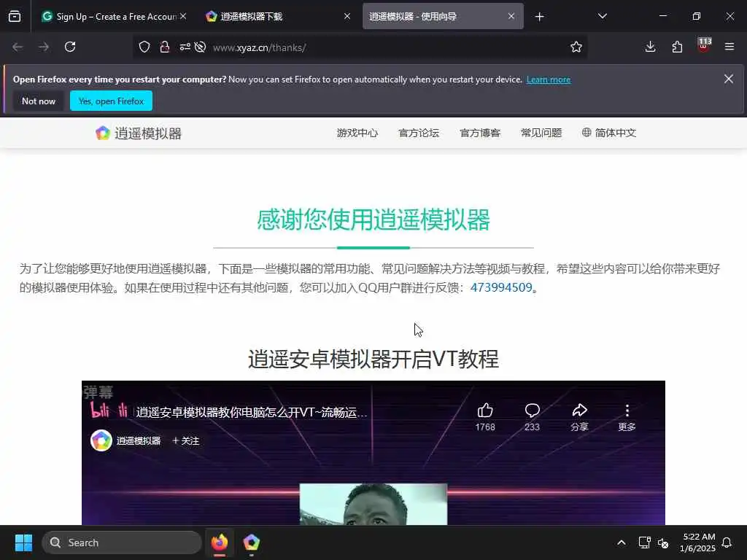Open 常见问题 in the site navigation

point(542,133)
